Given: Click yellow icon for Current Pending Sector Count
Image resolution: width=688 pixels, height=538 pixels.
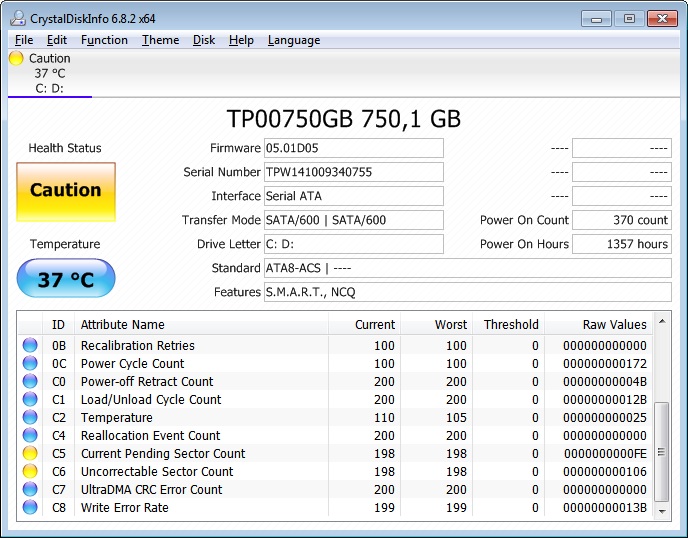Looking at the screenshot, I should pyautogui.click(x=30, y=453).
